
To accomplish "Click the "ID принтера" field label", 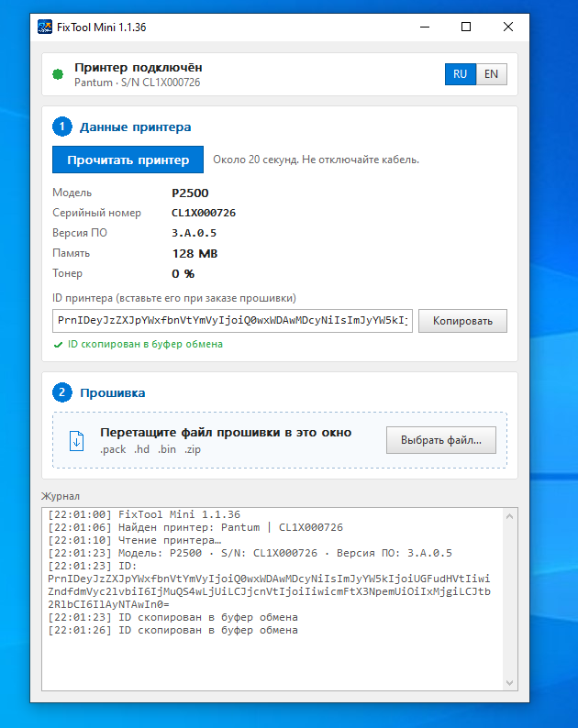I will (x=174, y=298).
